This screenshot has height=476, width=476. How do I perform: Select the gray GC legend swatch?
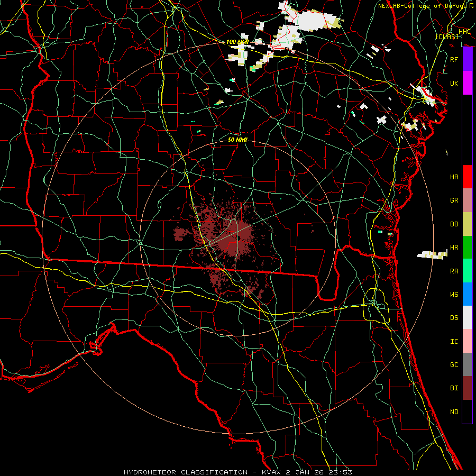467,364
